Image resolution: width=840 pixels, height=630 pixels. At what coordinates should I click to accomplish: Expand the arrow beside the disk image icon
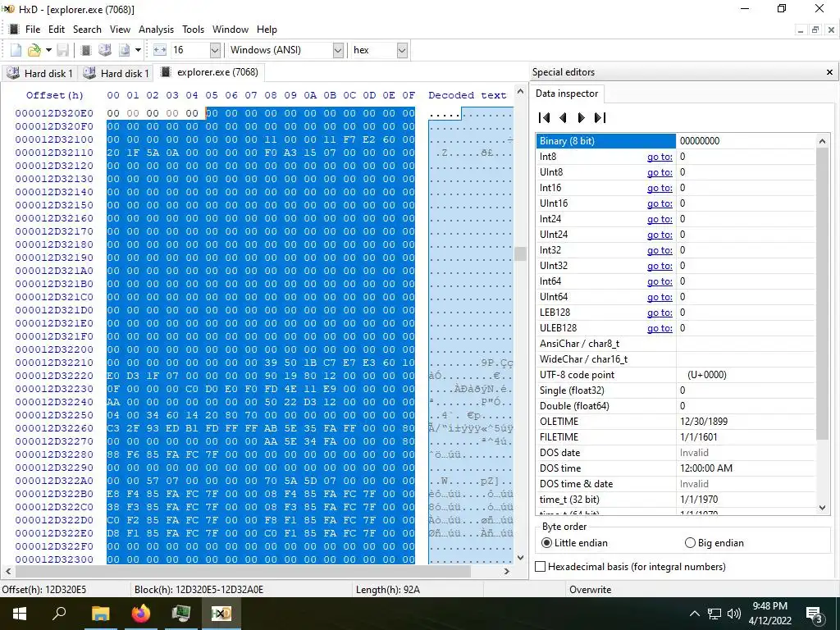[138, 50]
